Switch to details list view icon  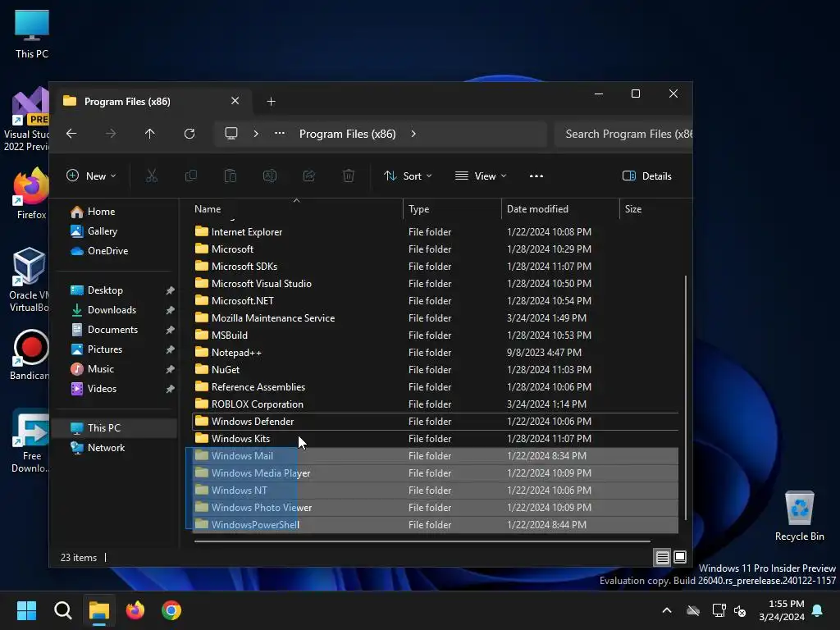(663, 558)
